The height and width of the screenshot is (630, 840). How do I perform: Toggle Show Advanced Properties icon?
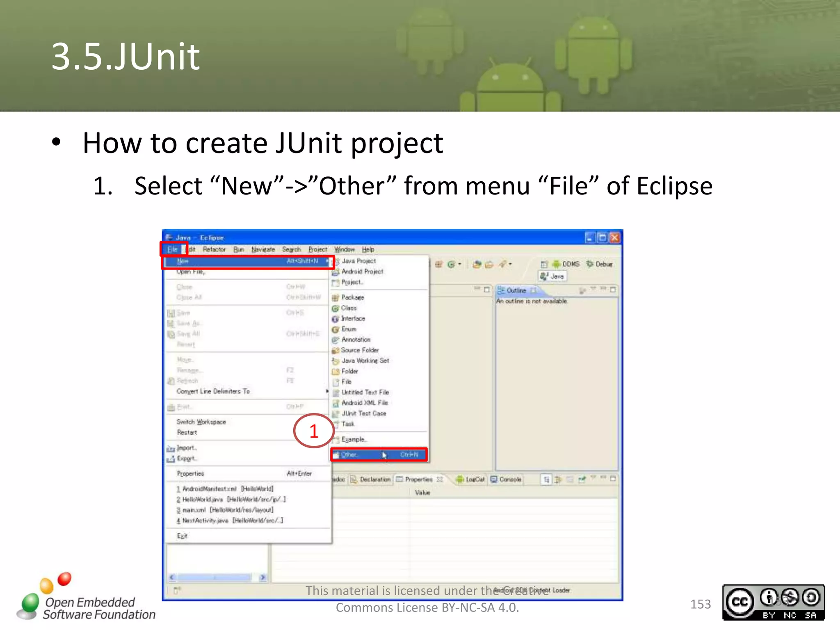coord(558,479)
